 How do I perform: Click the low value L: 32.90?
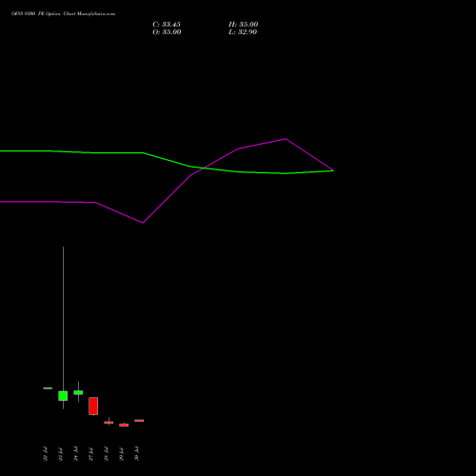(x=243, y=32)
